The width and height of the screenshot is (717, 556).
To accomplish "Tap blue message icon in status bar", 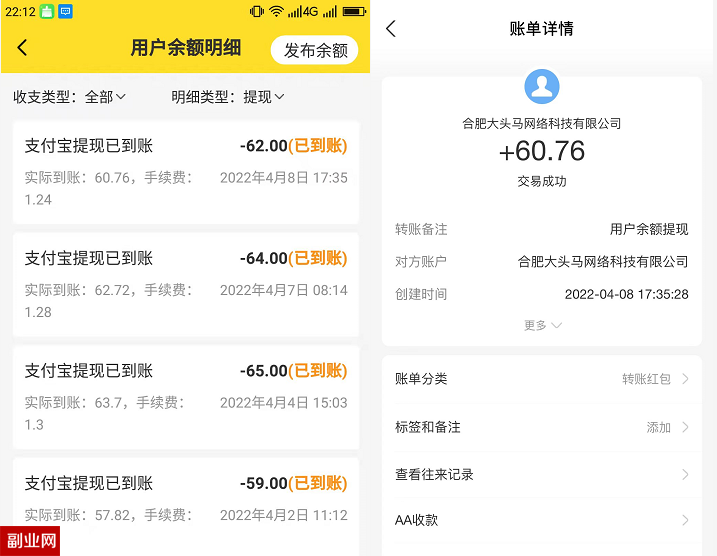I will pyautogui.click(x=66, y=11).
